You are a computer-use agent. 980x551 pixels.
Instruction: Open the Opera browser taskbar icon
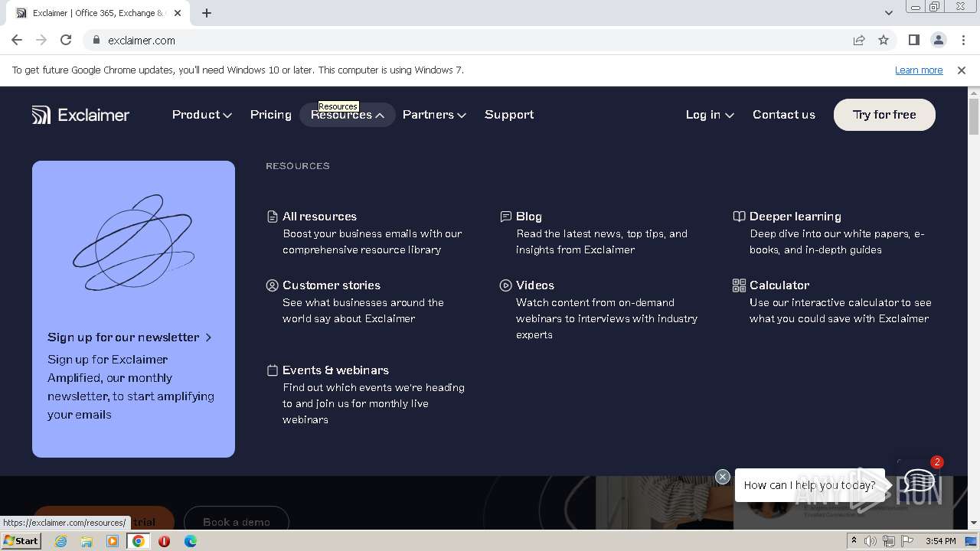tap(164, 541)
